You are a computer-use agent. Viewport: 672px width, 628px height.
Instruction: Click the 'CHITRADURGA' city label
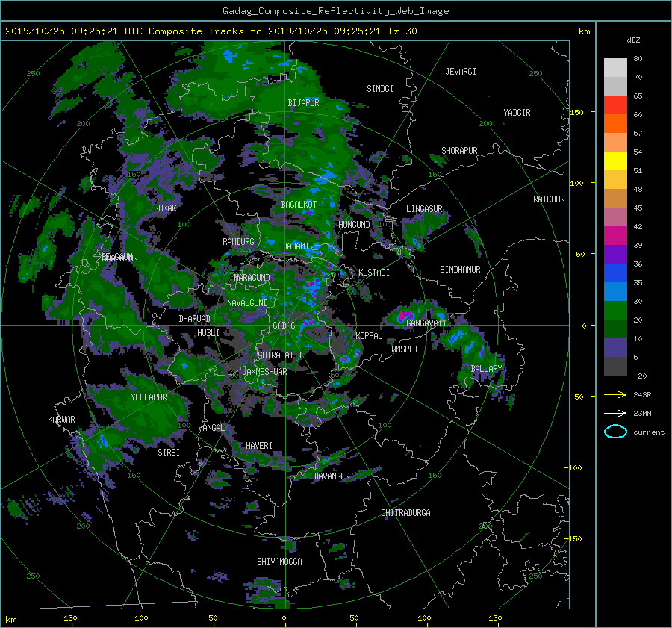point(405,513)
